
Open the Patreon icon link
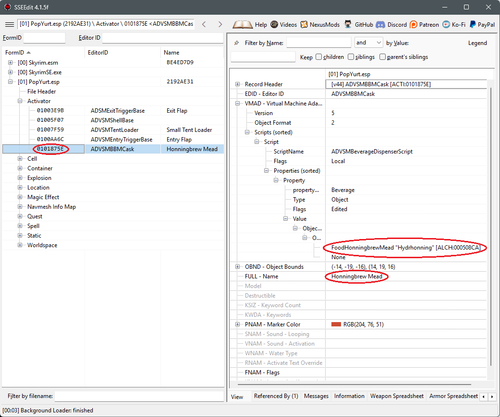(x=413, y=24)
